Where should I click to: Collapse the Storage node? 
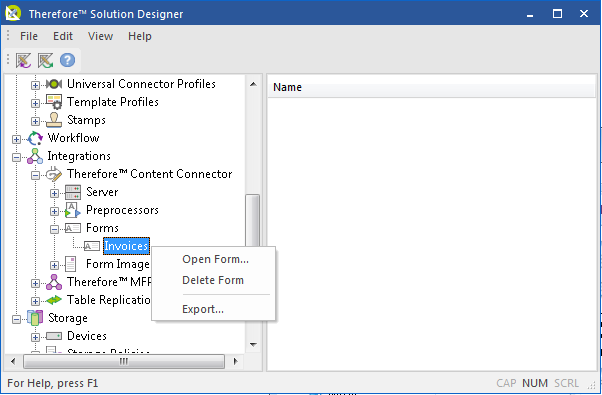(16, 319)
